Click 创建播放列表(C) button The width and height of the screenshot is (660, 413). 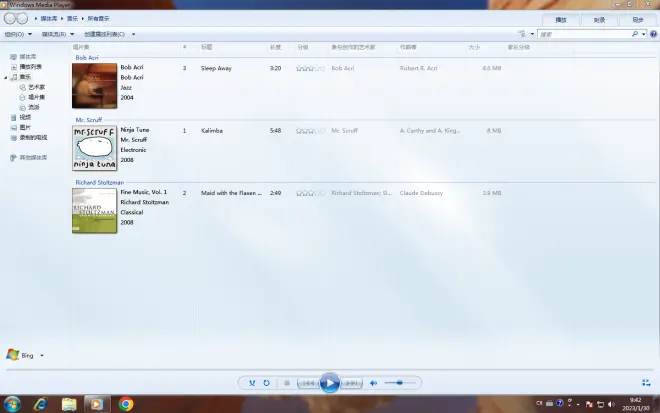[108, 34]
